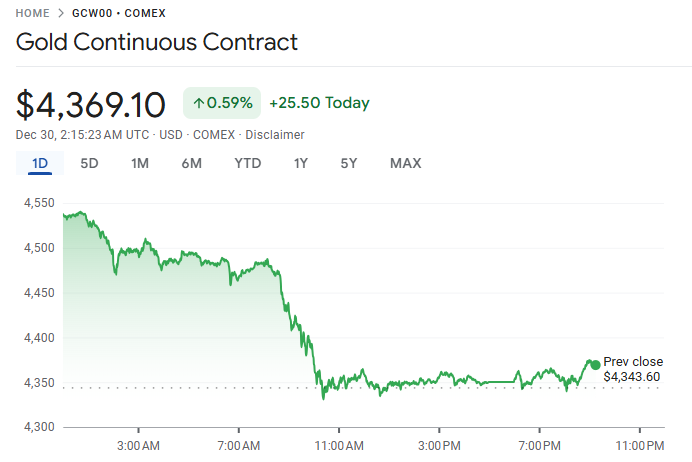692x462 pixels.
Task: Show the 6M chart range
Action: point(192,163)
